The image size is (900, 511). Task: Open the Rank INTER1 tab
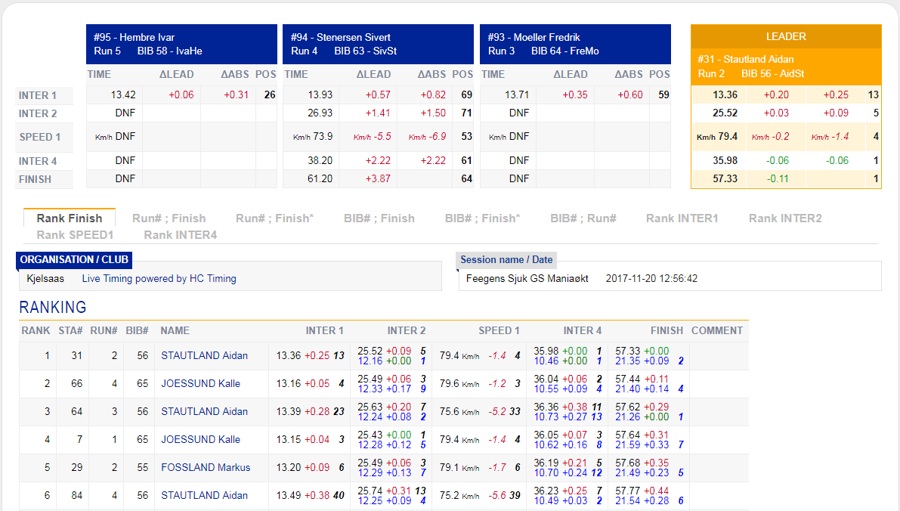pos(682,218)
